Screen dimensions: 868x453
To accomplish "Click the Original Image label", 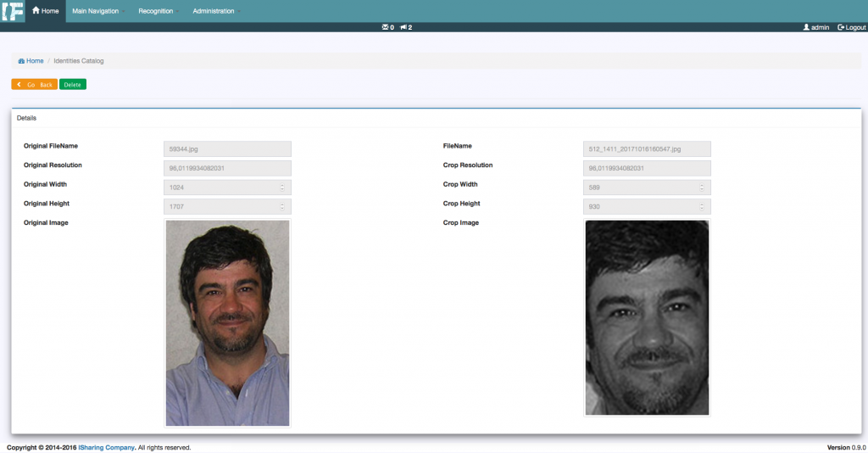I will pyautogui.click(x=46, y=222).
